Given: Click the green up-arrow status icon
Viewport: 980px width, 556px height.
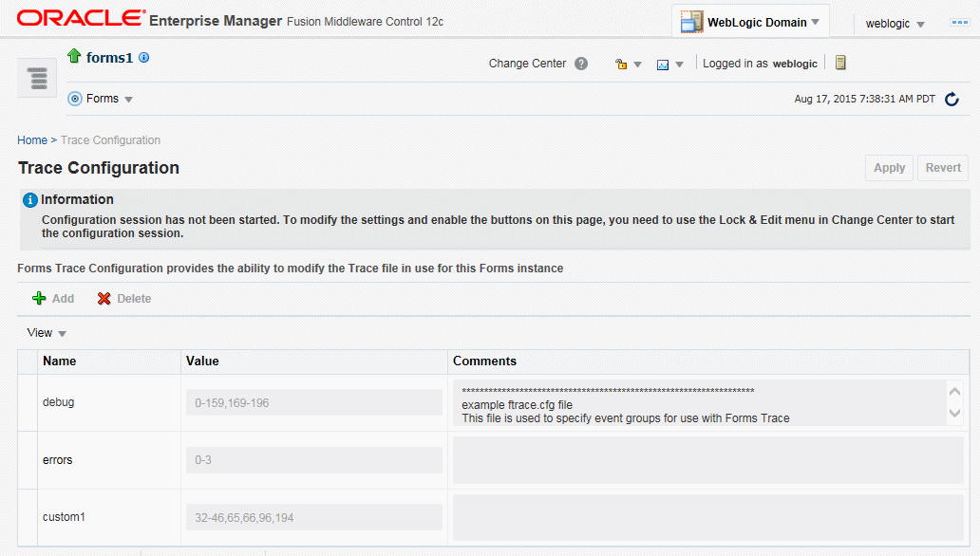Looking at the screenshot, I should click(x=74, y=56).
